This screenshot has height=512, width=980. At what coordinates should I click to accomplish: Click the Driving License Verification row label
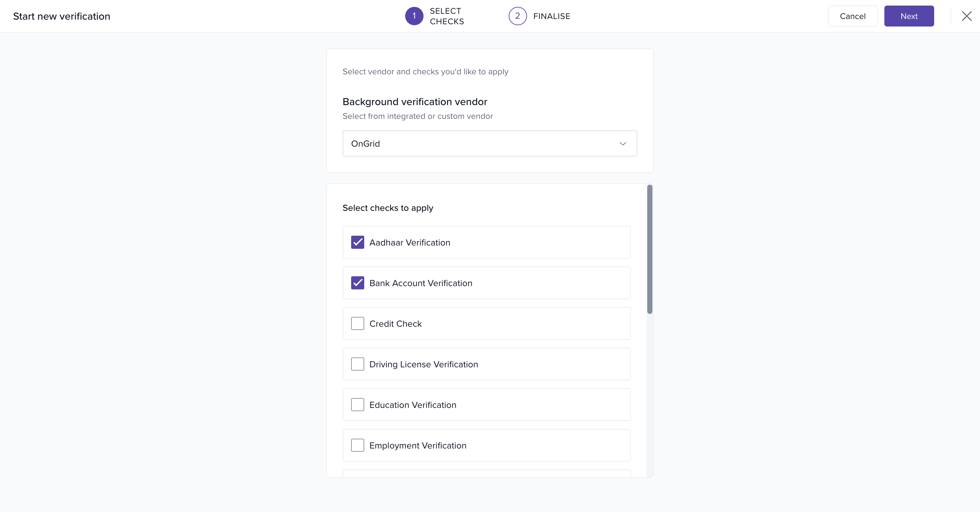424,364
